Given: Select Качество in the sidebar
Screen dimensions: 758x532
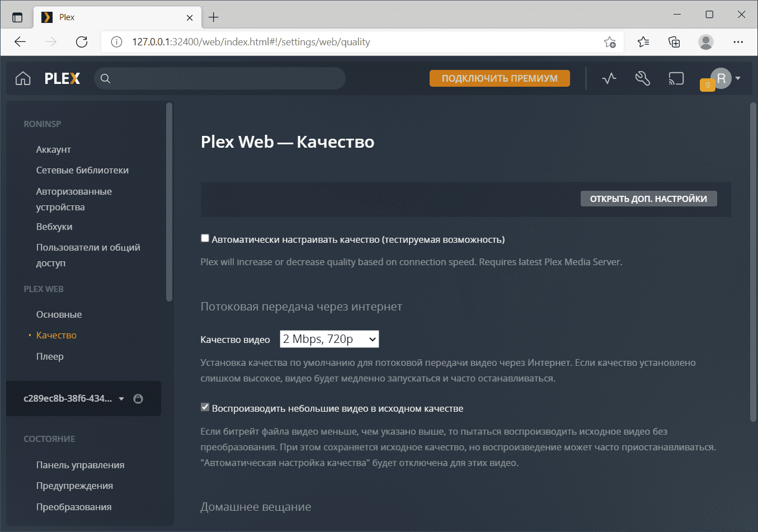Looking at the screenshot, I should (56, 335).
